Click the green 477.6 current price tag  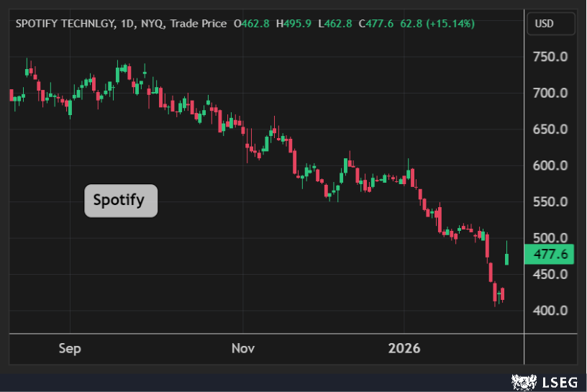click(550, 255)
